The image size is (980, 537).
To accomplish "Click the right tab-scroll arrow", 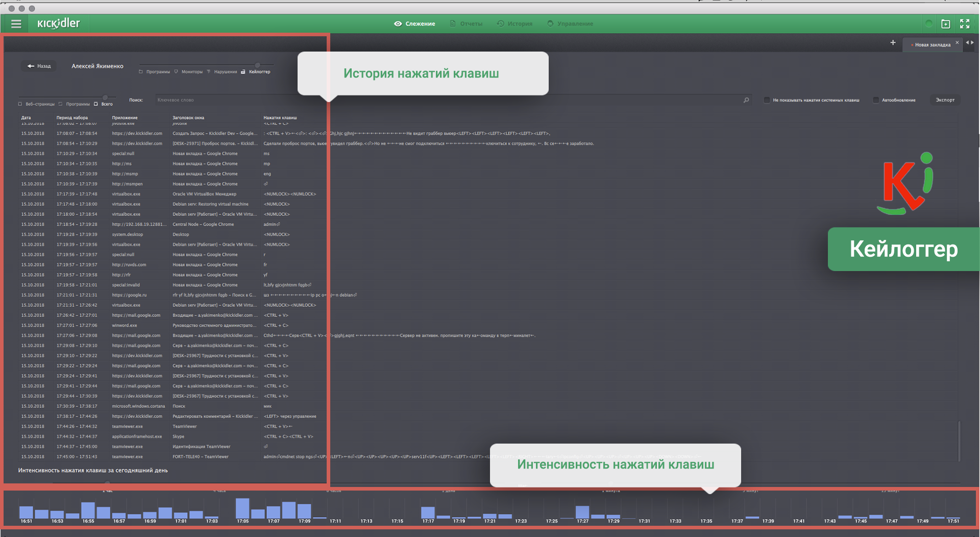I will point(972,43).
